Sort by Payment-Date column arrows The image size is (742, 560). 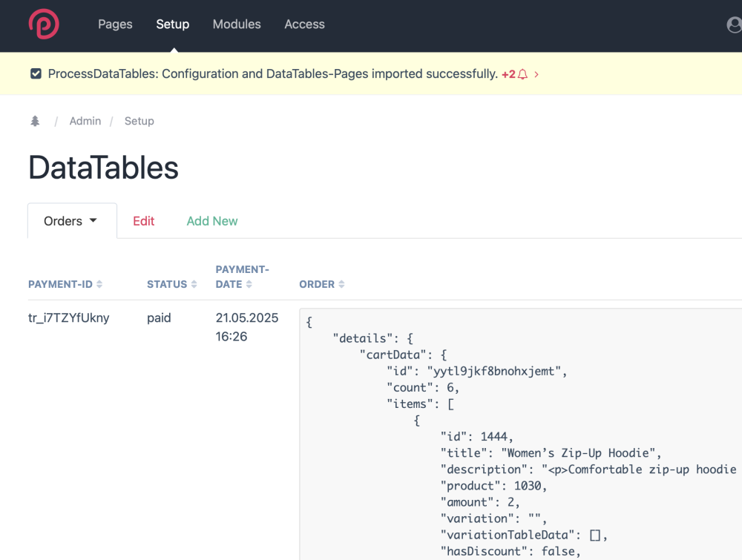point(249,285)
